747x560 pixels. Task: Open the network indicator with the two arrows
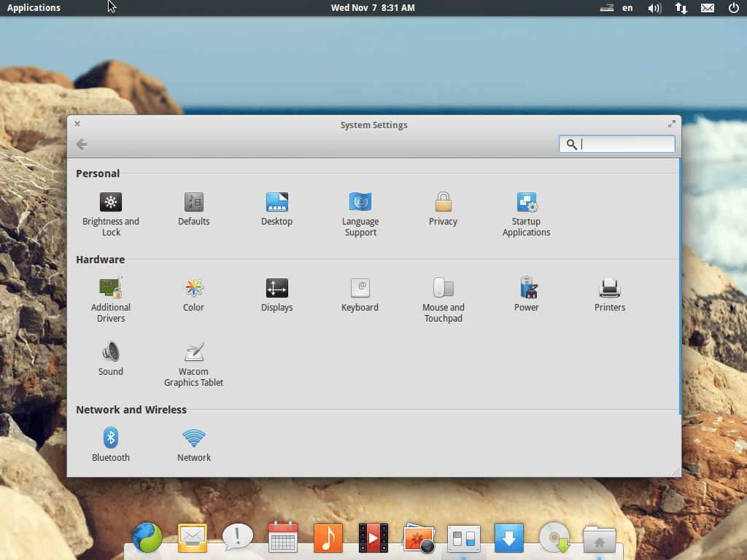click(681, 8)
